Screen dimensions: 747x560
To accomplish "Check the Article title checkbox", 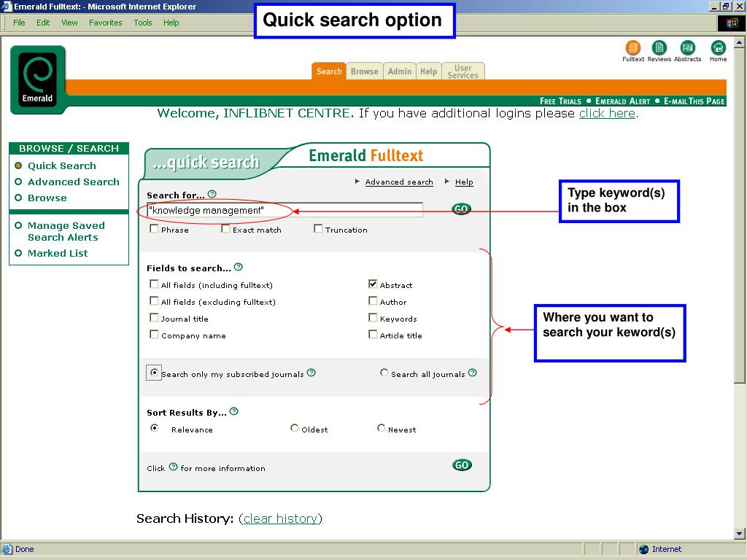I will pyautogui.click(x=373, y=334).
